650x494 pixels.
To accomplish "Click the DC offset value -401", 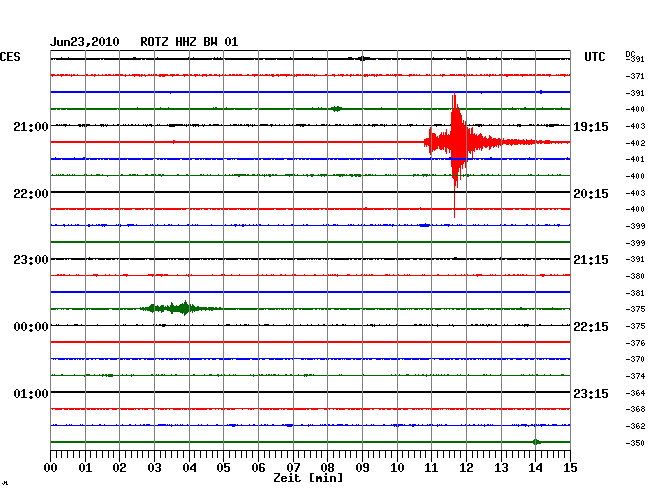I will point(635,160).
